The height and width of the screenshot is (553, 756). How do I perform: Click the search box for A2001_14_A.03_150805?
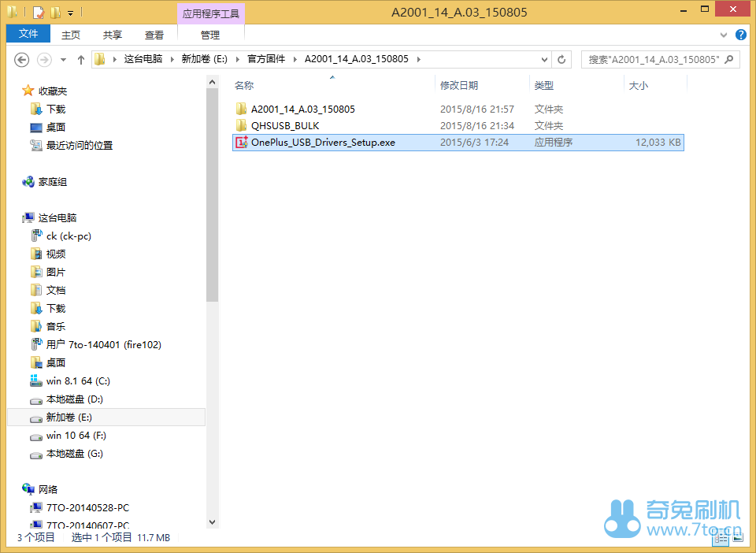(x=654, y=59)
